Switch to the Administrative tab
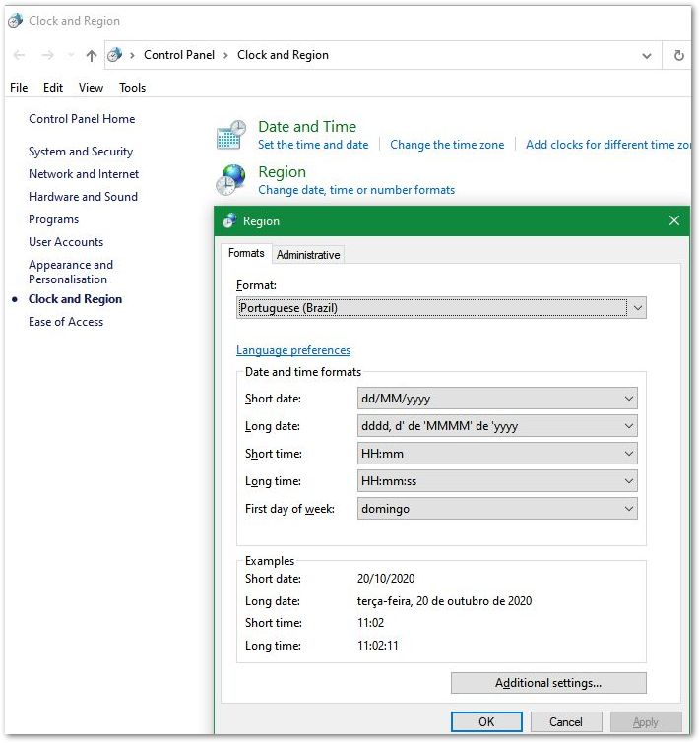This screenshot has height=743, width=700. (x=308, y=255)
